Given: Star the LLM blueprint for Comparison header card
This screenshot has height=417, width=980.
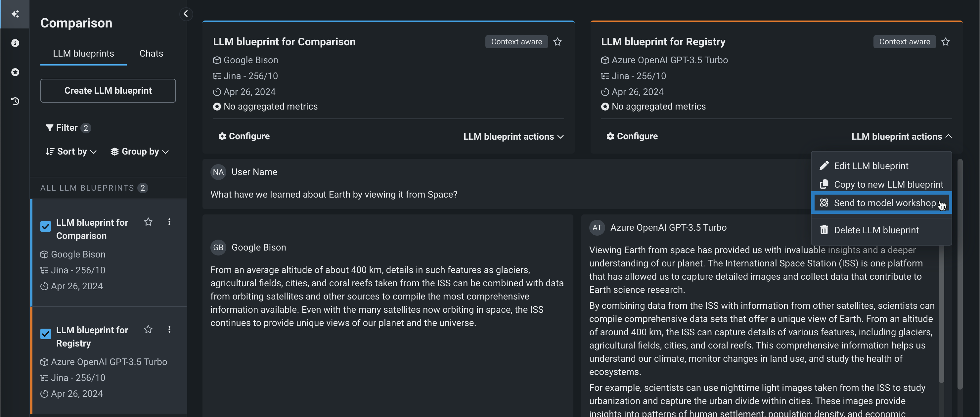Looking at the screenshot, I should [x=557, y=42].
